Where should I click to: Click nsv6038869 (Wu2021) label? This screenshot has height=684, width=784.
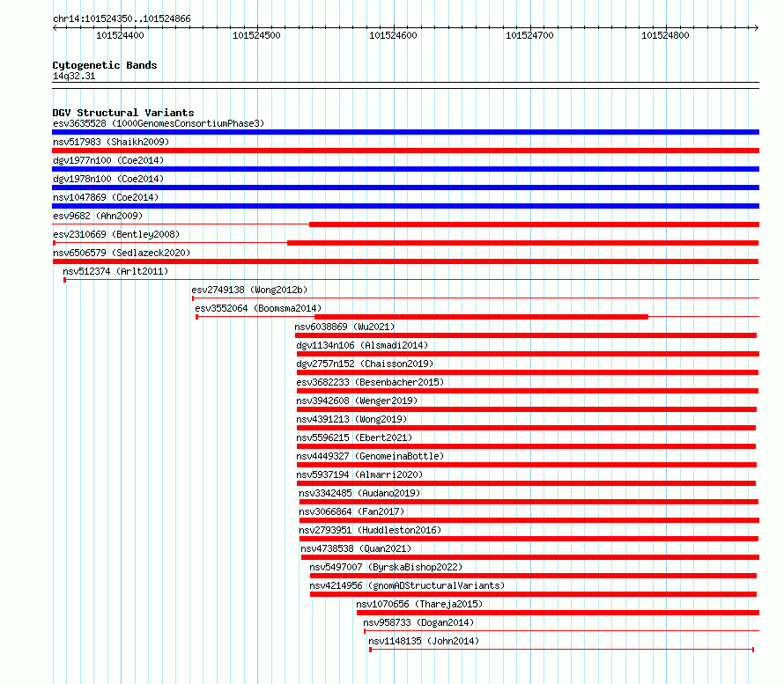(x=344, y=327)
